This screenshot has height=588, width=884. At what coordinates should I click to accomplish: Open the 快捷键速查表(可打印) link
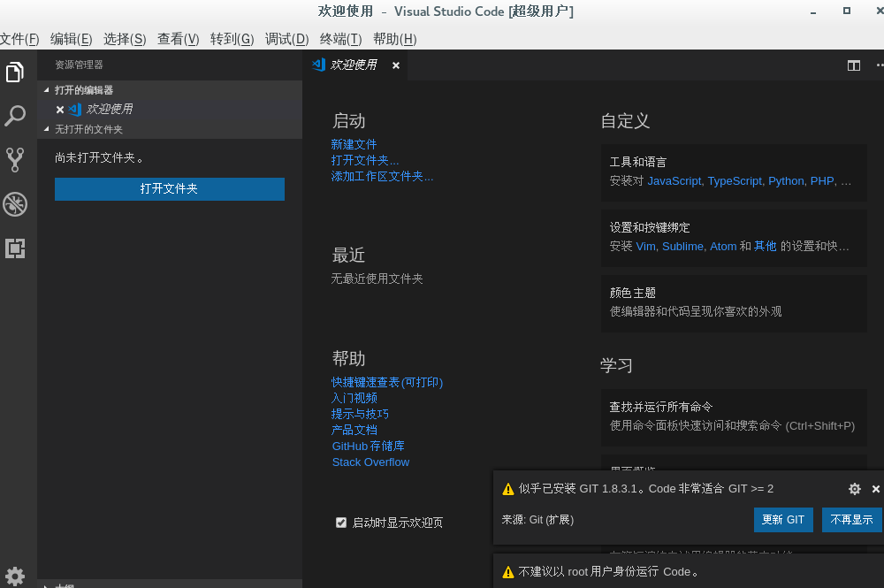pos(387,382)
